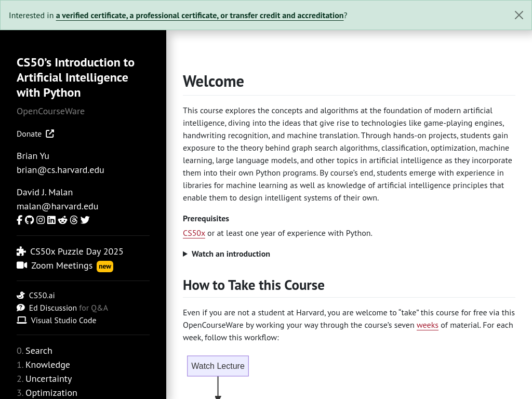Click the puzzle piece icon

tap(21, 251)
